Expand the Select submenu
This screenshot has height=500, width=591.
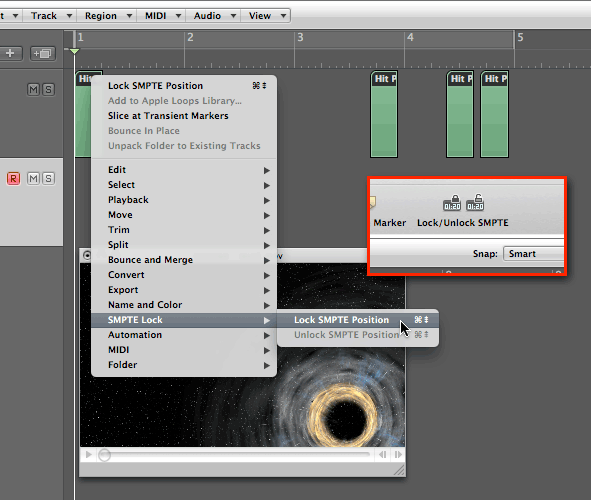[x=184, y=185]
